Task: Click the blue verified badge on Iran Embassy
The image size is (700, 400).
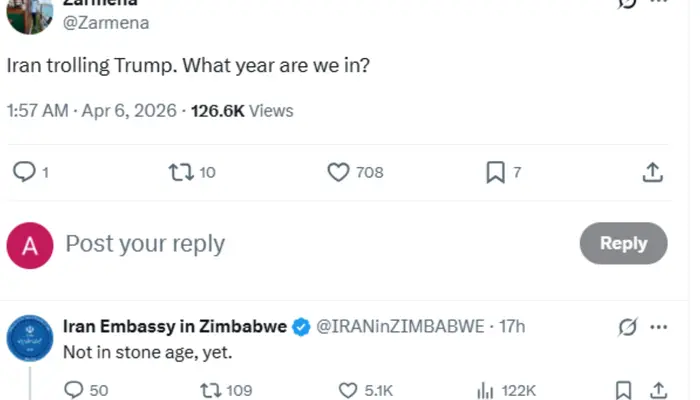Action: pyautogui.click(x=301, y=327)
